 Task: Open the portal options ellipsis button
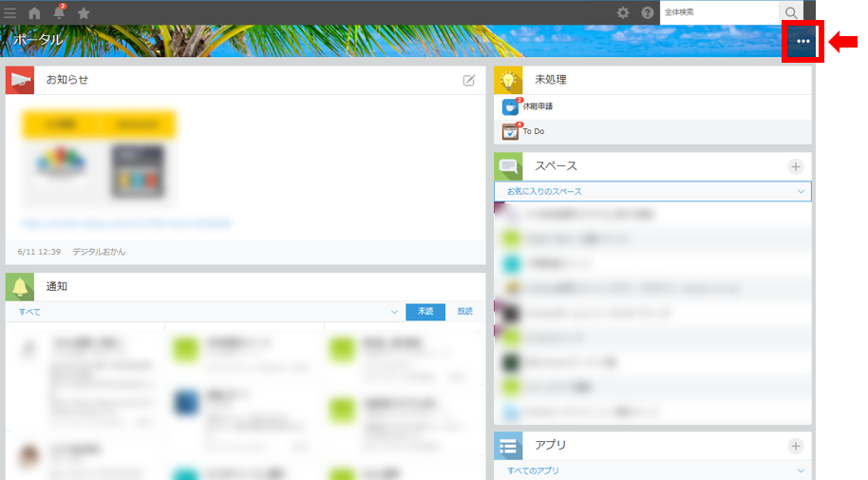pos(802,42)
